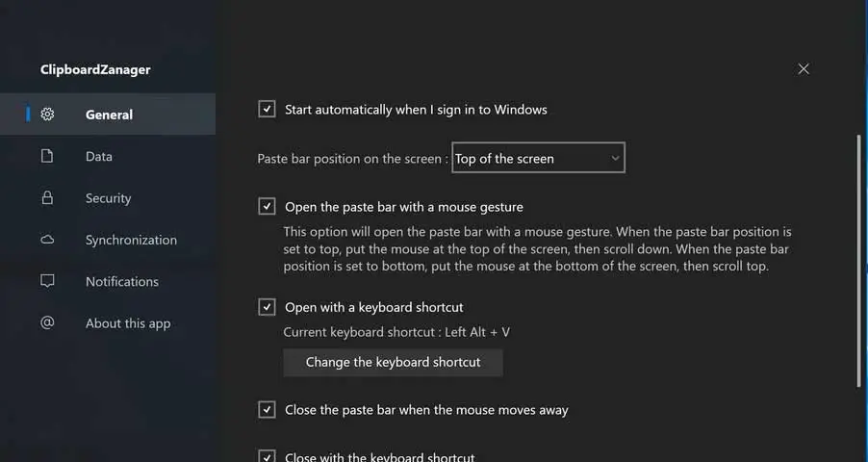868x462 pixels.
Task: Click the vertical scrollbar on the right
Action: tap(858, 260)
